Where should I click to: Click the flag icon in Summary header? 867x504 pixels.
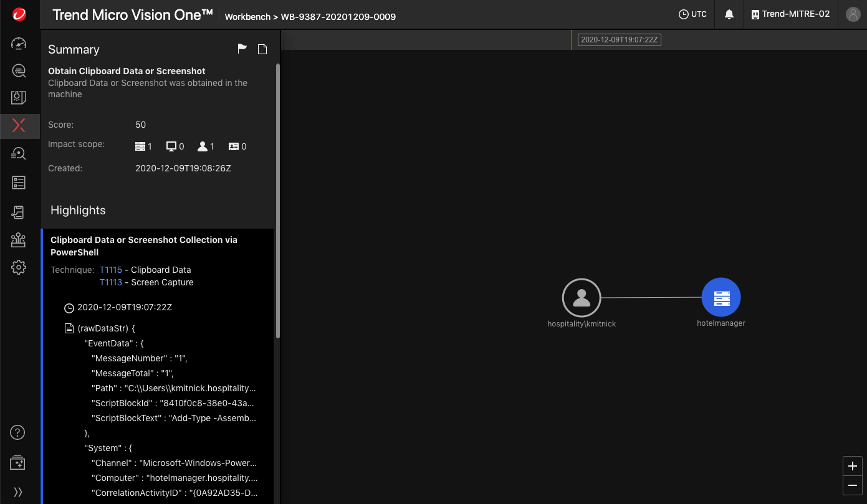242,49
